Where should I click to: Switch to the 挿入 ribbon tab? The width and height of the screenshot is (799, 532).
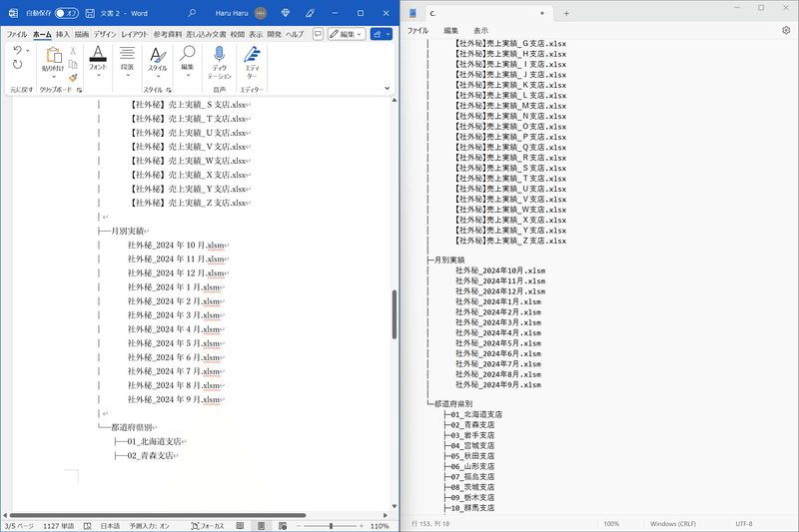click(x=63, y=34)
